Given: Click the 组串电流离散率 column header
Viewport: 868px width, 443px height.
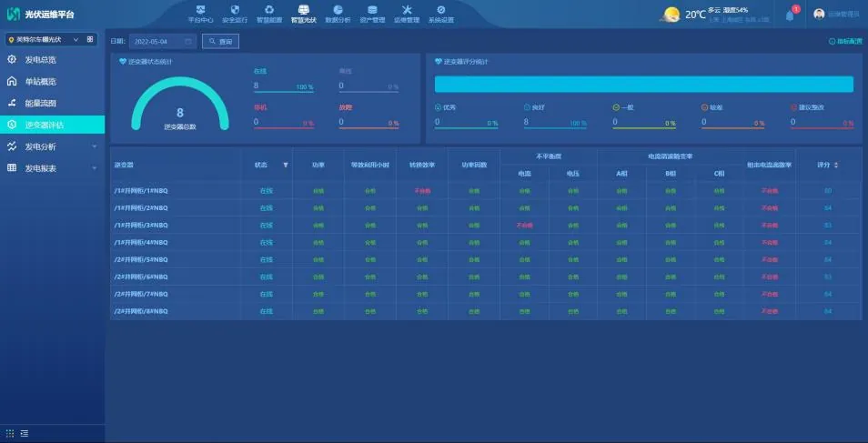Looking at the screenshot, I should point(770,165).
